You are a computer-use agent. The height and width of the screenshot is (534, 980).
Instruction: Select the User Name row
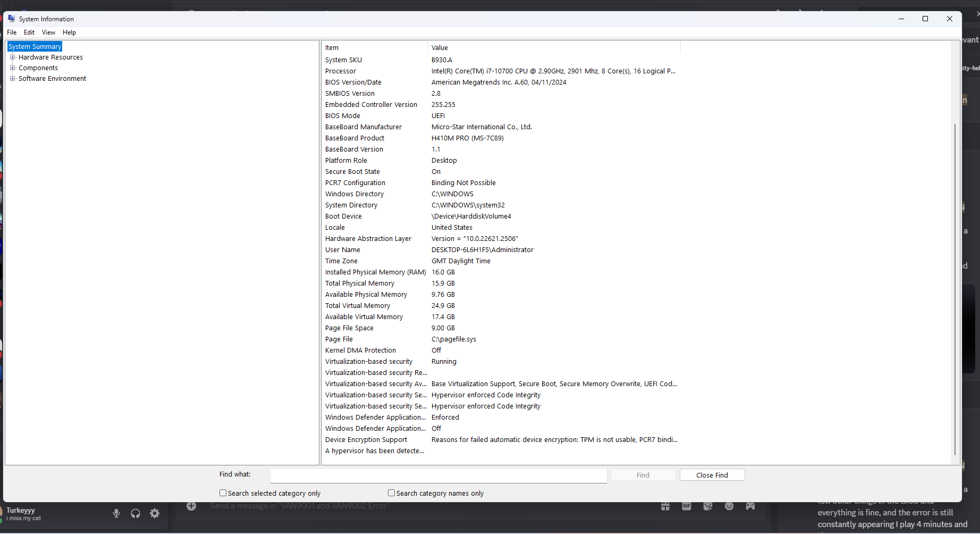tap(501, 250)
